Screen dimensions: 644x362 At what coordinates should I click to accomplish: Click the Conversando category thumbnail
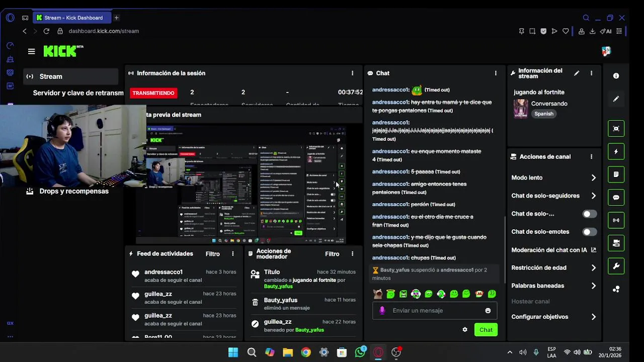point(521,108)
